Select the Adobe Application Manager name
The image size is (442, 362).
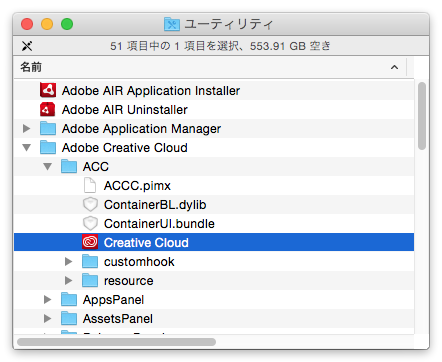(x=141, y=129)
